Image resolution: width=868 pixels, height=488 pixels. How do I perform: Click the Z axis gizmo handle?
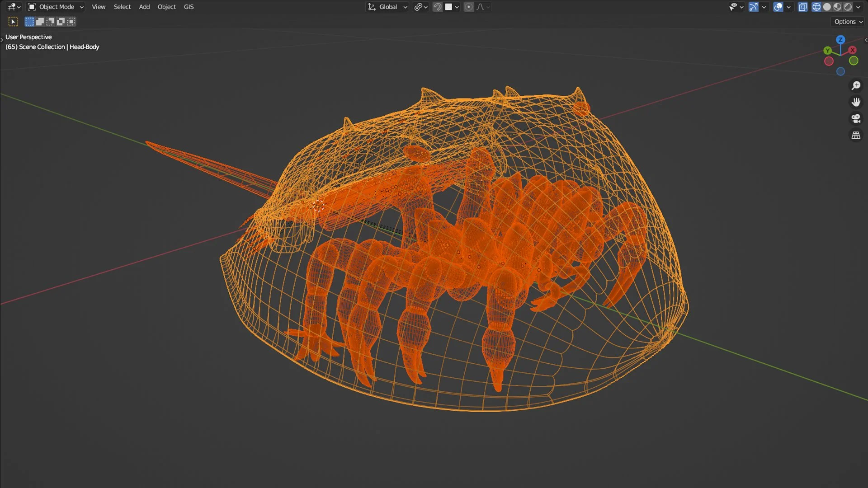840,40
